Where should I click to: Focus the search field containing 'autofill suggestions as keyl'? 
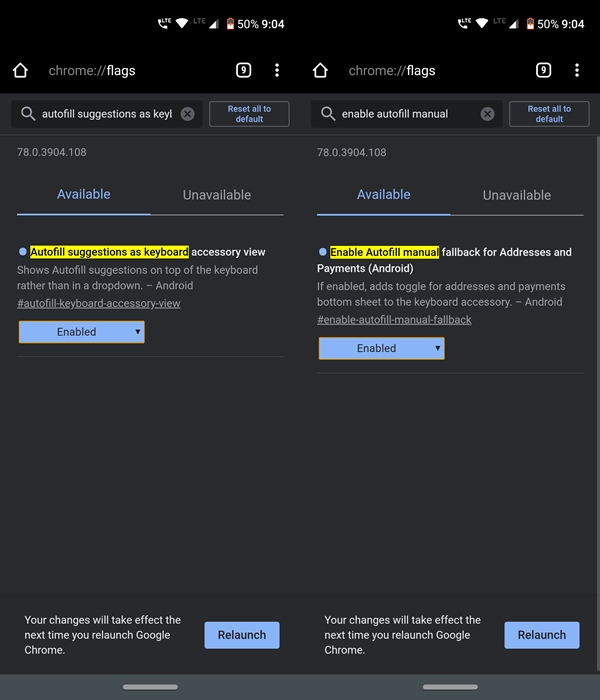coord(105,114)
